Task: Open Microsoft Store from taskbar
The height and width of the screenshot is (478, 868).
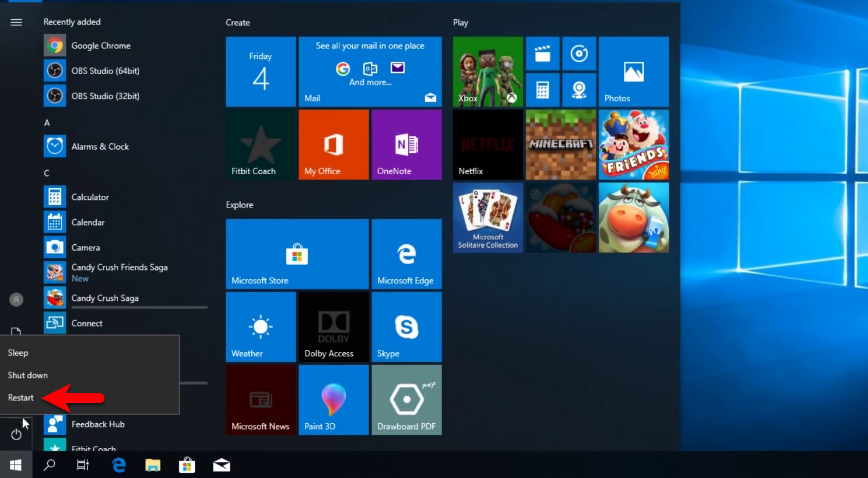Action: click(x=187, y=465)
